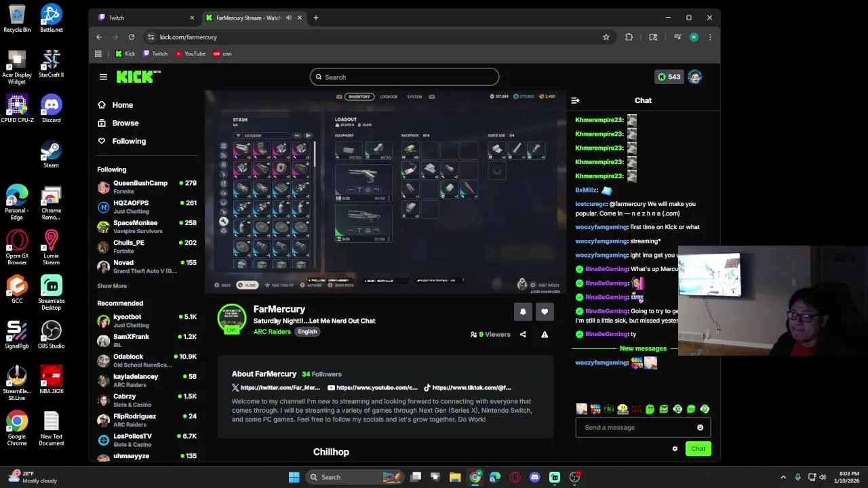Open the 543 Kicks balance
Viewport: 868px width, 488px height.
pos(668,77)
